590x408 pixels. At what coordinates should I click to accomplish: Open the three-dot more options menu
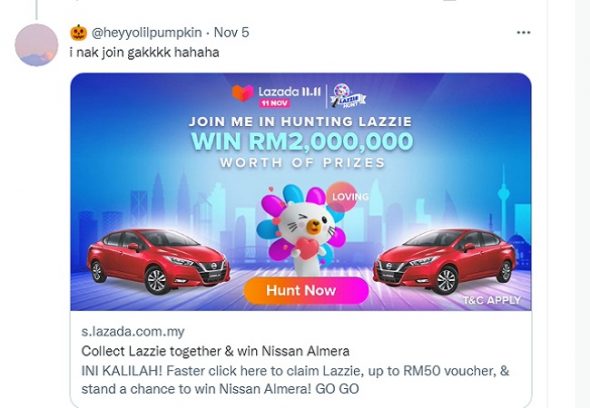(x=523, y=33)
